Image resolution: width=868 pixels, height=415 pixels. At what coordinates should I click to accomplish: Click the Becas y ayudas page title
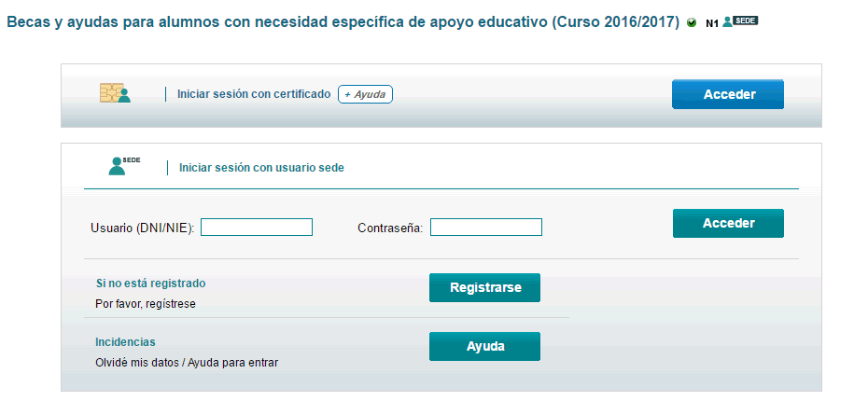[x=343, y=22]
